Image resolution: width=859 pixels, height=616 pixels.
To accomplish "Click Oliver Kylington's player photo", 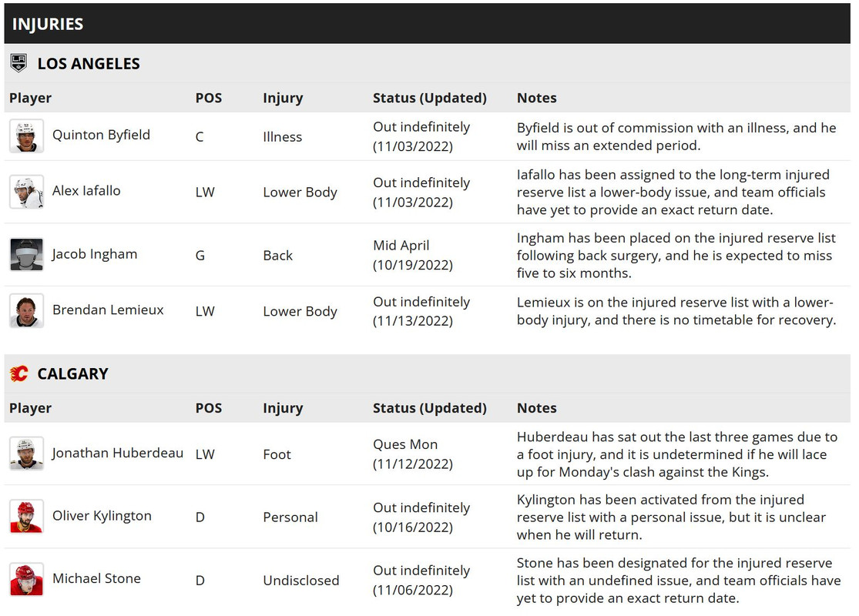I will click(x=26, y=517).
